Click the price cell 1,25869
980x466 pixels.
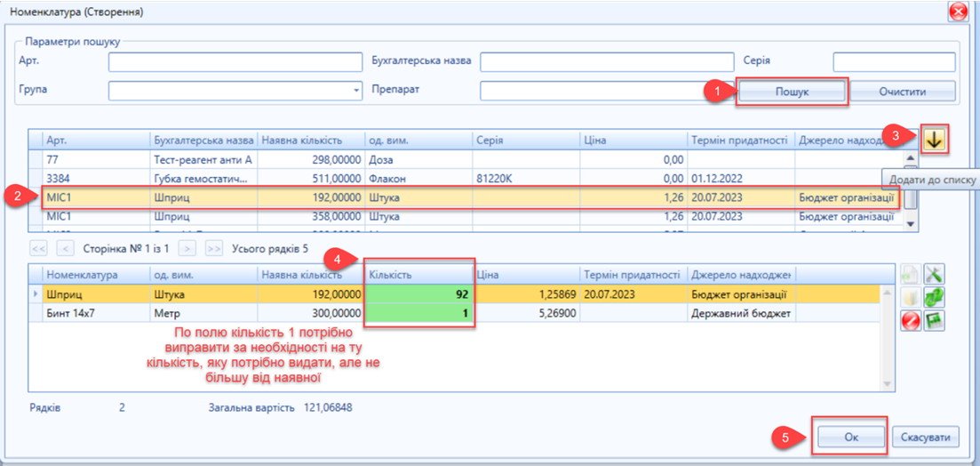[x=527, y=294]
